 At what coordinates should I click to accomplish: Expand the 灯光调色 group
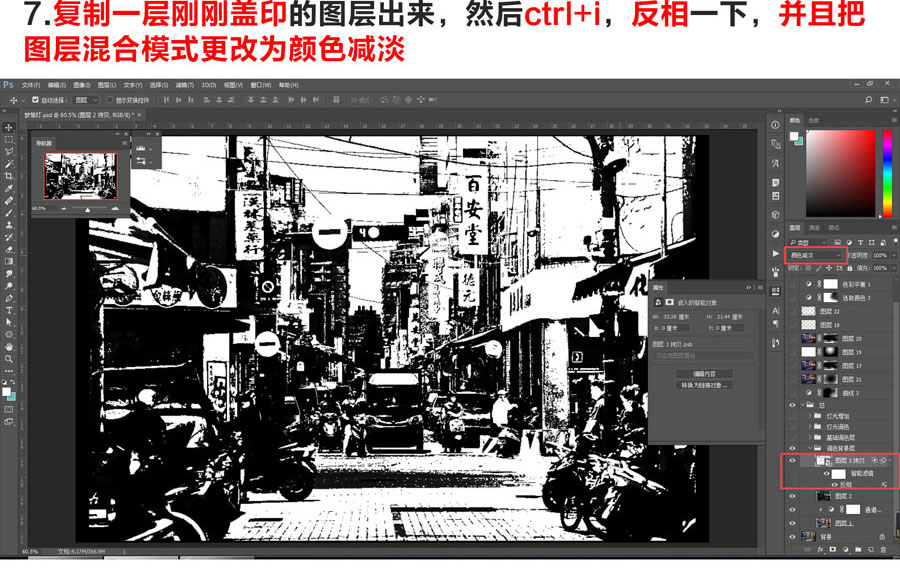[810, 427]
